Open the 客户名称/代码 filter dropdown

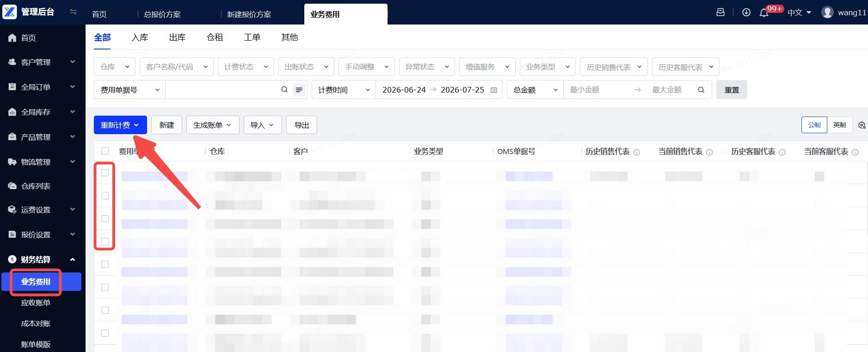tap(177, 67)
